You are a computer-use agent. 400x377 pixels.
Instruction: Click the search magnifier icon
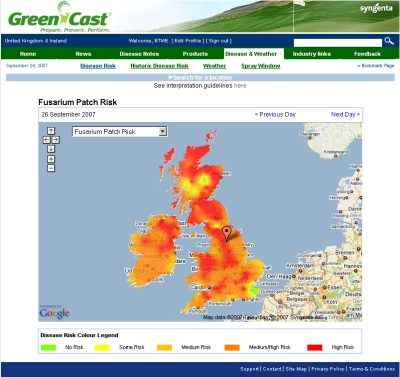click(389, 41)
